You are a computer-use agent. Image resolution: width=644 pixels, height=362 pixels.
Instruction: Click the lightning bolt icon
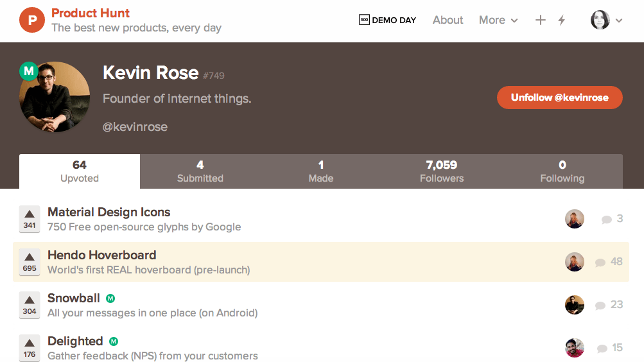tap(562, 21)
